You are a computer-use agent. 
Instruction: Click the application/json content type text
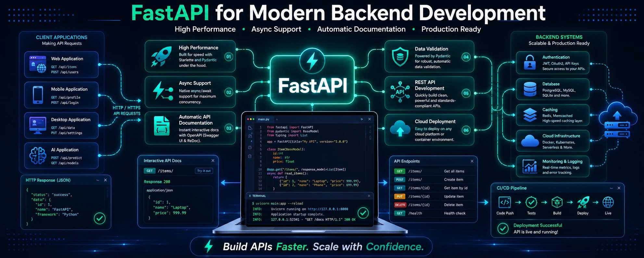pyautogui.click(x=159, y=190)
